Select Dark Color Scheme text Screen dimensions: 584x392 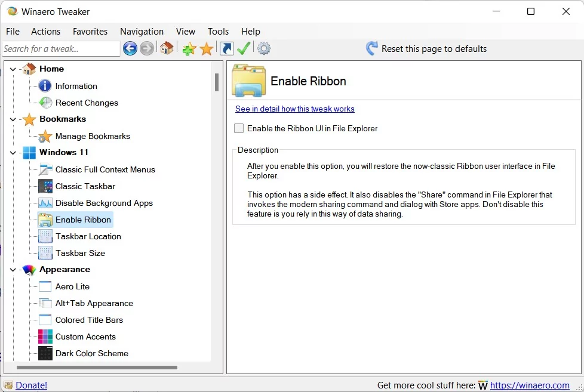click(x=91, y=353)
